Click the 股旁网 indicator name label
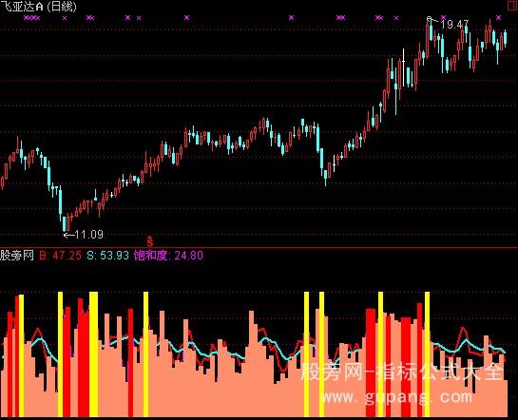 click(17, 256)
